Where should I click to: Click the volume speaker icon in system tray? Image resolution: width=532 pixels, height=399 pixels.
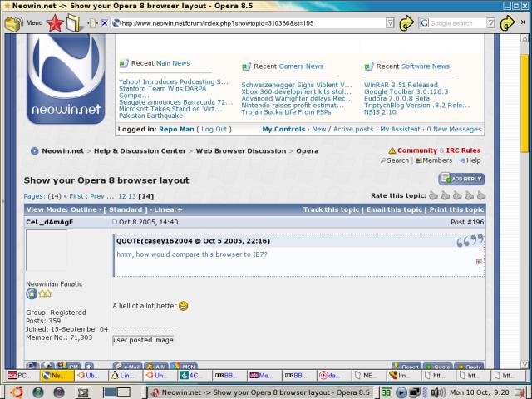point(438,392)
